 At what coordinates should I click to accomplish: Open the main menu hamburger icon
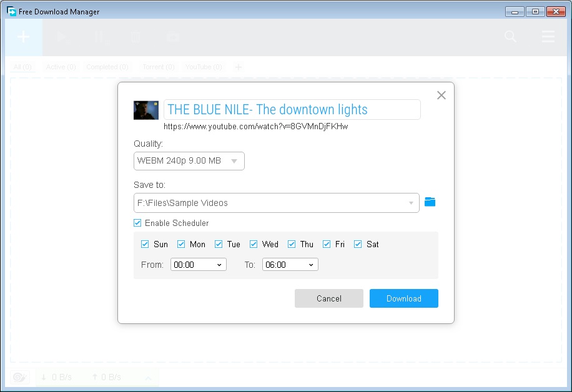tap(548, 37)
